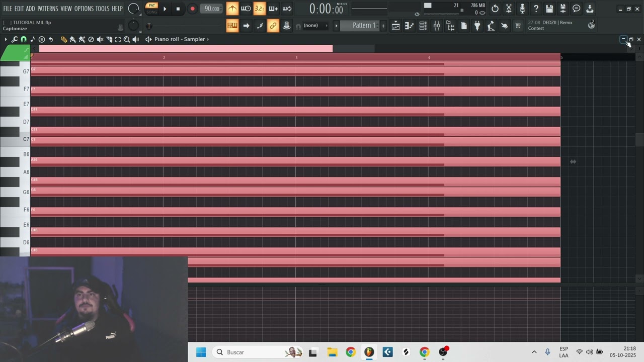Select the pencil Draw tool

pyautogui.click(x=64, y=39)
